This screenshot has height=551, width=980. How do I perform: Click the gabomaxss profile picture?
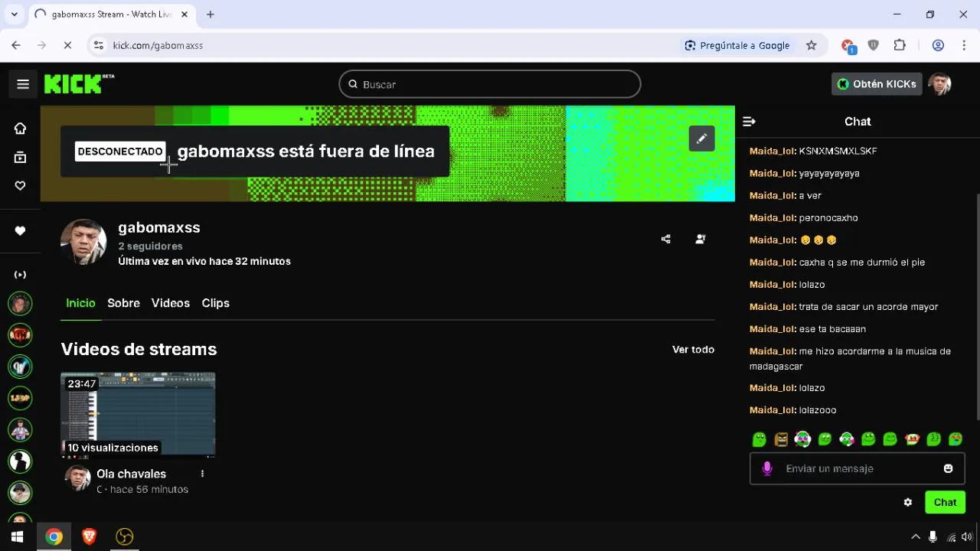click(83, 242)
